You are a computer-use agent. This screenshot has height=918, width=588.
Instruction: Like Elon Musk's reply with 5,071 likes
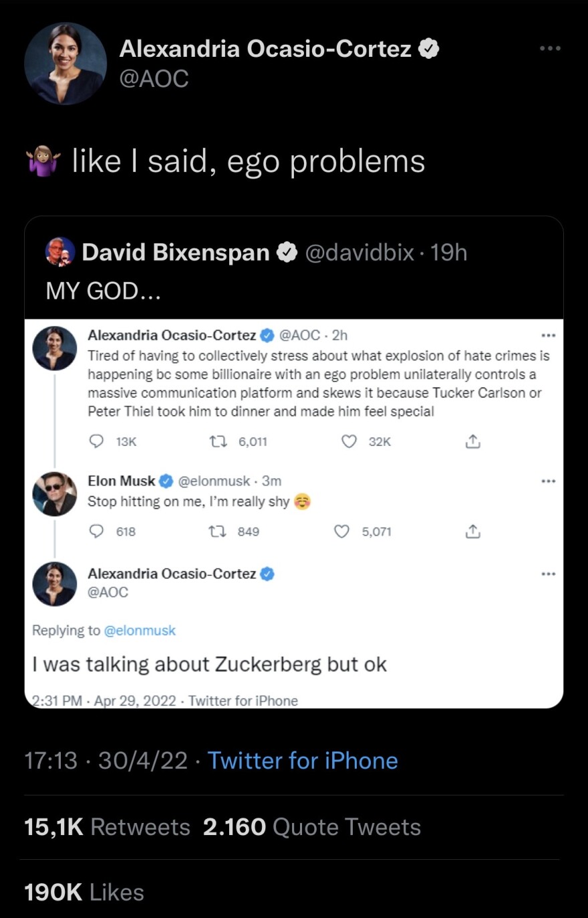tap(341, 532)
